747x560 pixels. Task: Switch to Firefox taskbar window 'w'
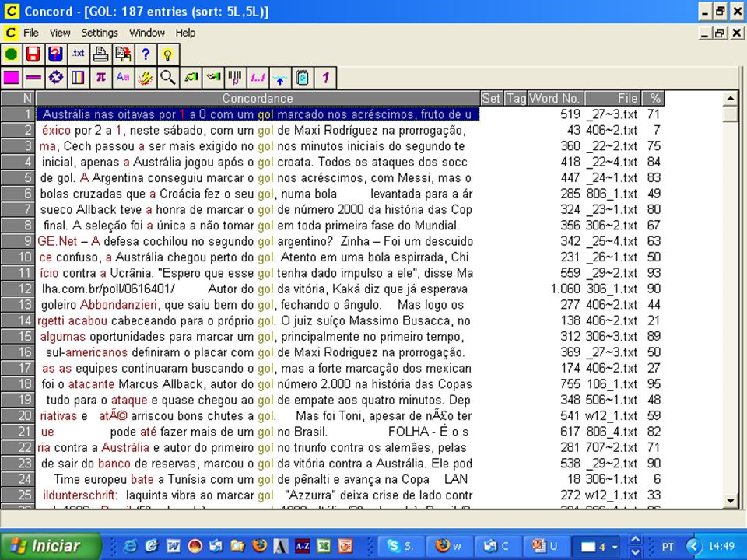coord(451,546)
